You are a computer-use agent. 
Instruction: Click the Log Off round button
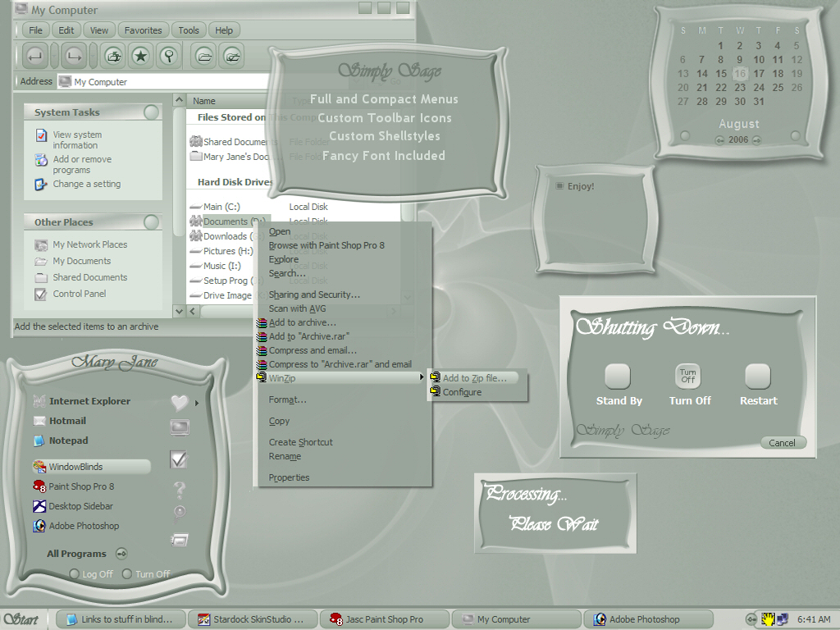tap(75, 573)
